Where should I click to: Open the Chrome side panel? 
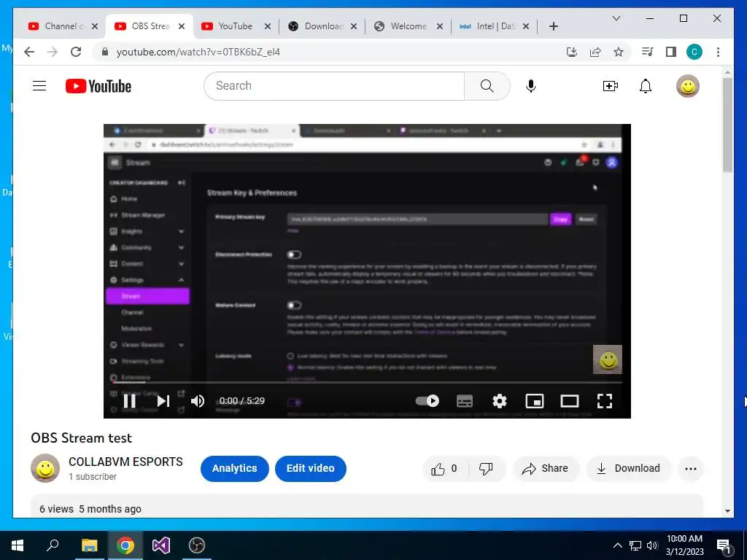pyautogui.click(x=671, y=52)
